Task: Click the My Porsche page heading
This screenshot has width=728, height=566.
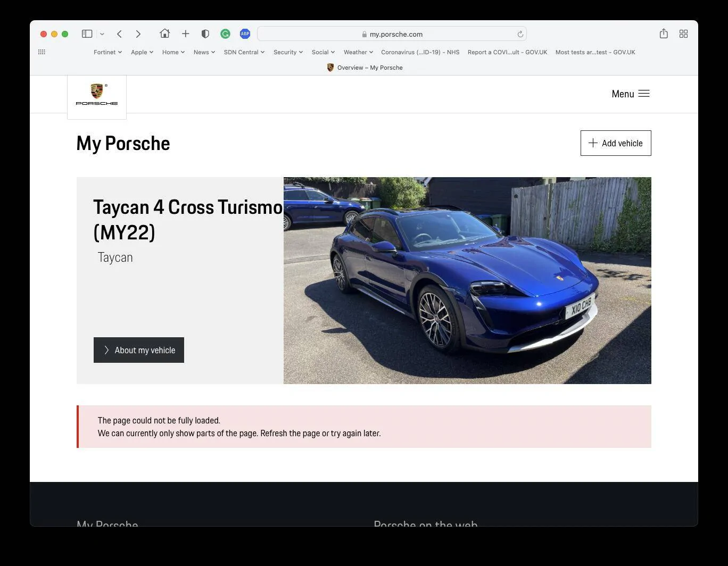Action: (123, 143)
